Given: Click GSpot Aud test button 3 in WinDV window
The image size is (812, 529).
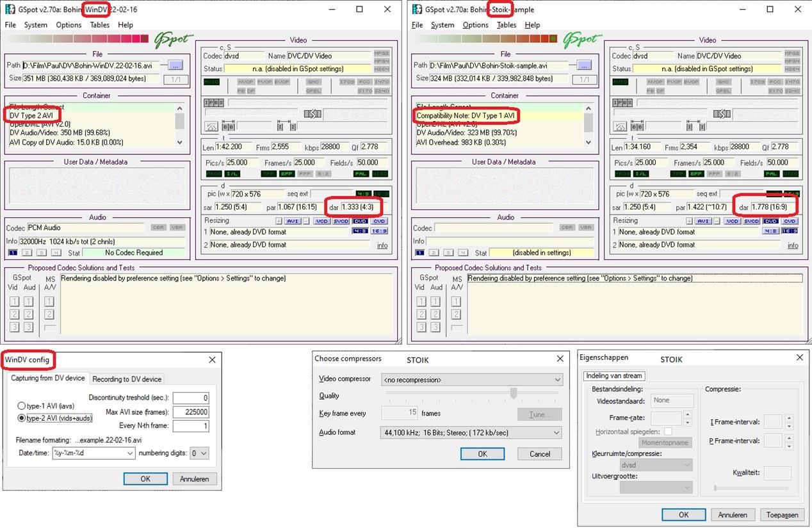Looking at the screenshot, I should click(x=29, y=327).
